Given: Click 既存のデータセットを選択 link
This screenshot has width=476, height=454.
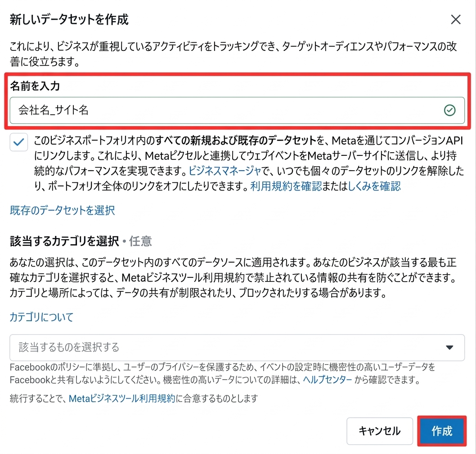Looking at the screenshot, I should pos(62,210).
